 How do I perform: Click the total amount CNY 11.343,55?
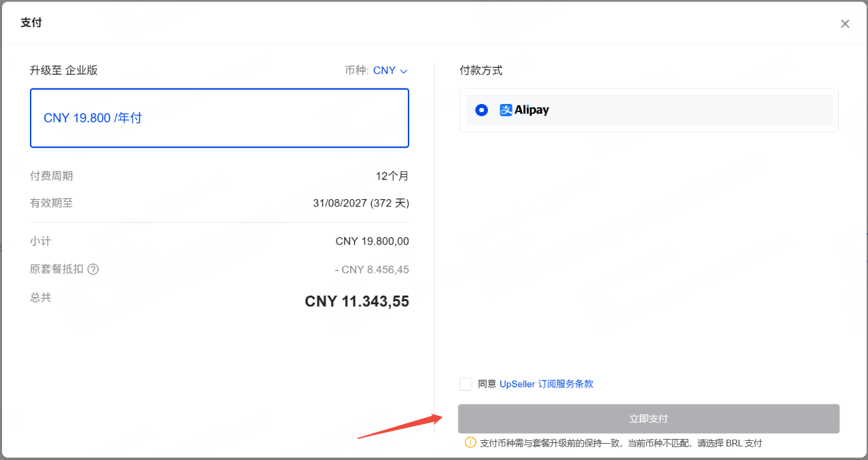357,302
